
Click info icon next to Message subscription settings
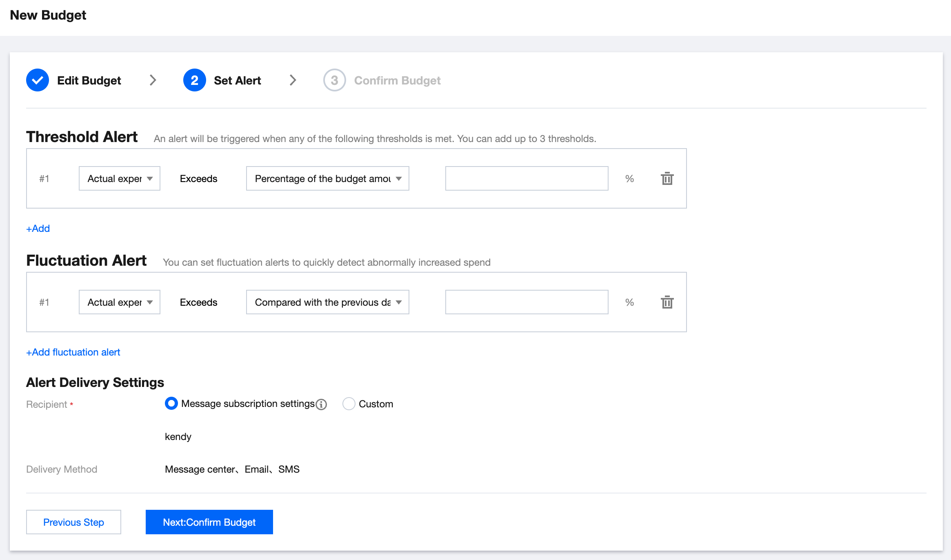tap(322, 404)
